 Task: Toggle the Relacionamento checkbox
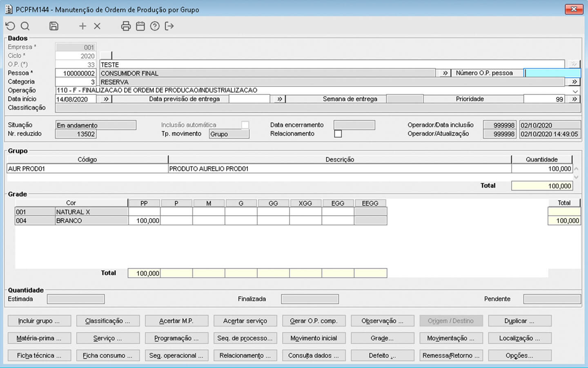point(338,134)
